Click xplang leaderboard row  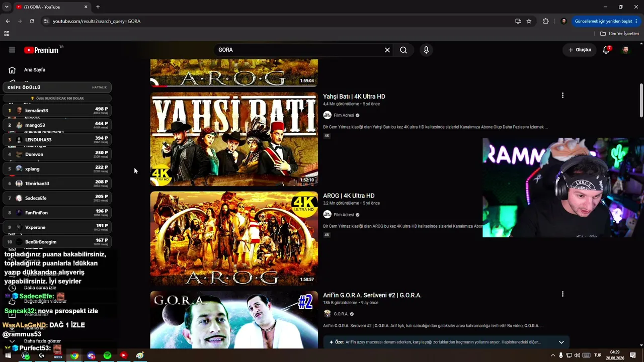tap(57, 168)
